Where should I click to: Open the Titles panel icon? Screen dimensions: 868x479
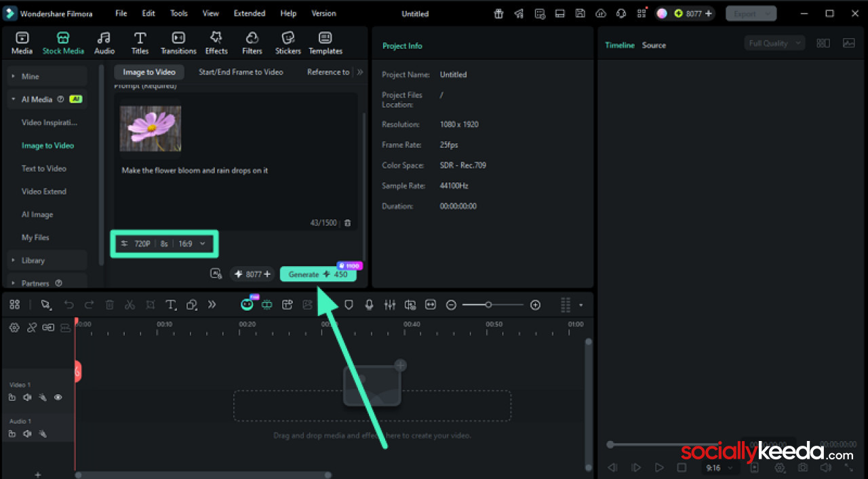click(140, 43)
